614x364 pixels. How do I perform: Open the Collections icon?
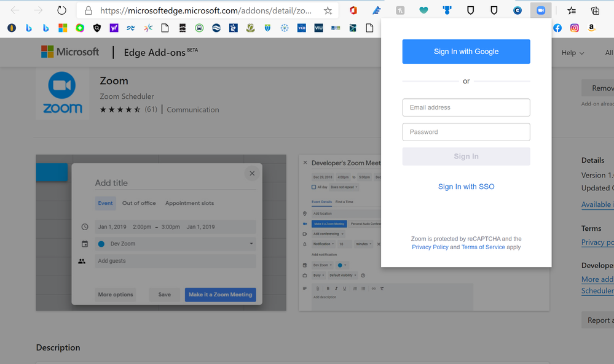(595, 10)
